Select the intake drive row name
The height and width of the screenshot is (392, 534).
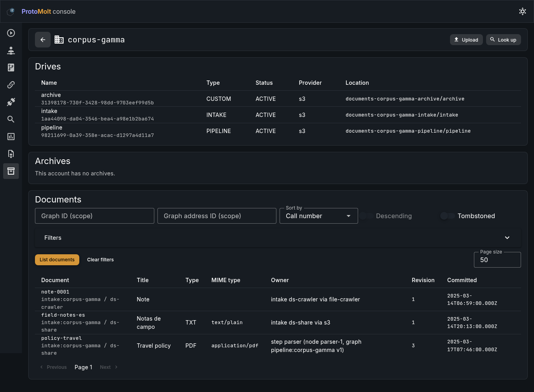49,111
